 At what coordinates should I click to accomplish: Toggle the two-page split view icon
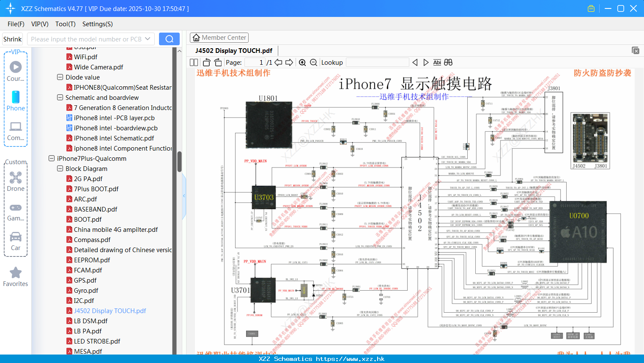point(194,62)
